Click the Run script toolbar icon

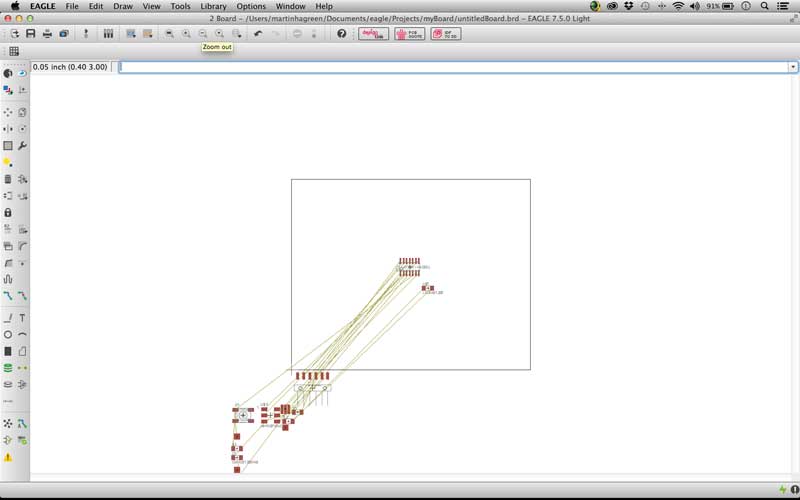[131, 34]
